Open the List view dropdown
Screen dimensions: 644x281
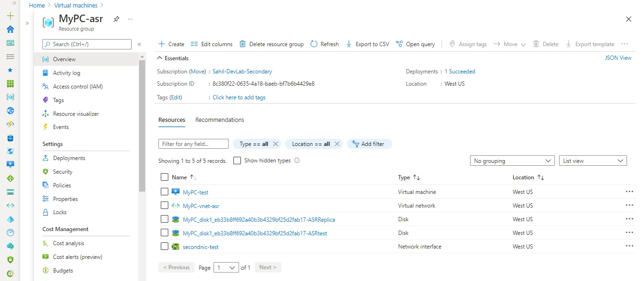pyautogui.click(x=593, y=160)
